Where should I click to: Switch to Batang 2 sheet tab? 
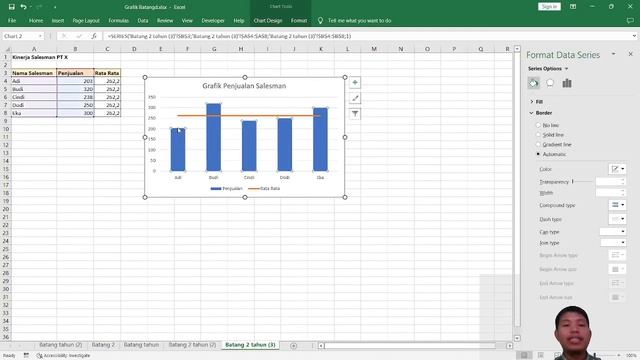pyautogui.click(x=103, y=345)
